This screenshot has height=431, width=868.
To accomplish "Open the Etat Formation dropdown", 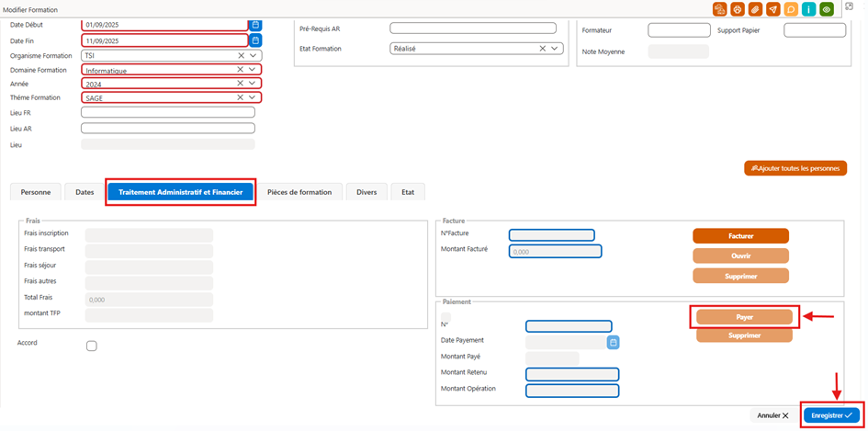I will pyautogui.click(x=554, y=49).
